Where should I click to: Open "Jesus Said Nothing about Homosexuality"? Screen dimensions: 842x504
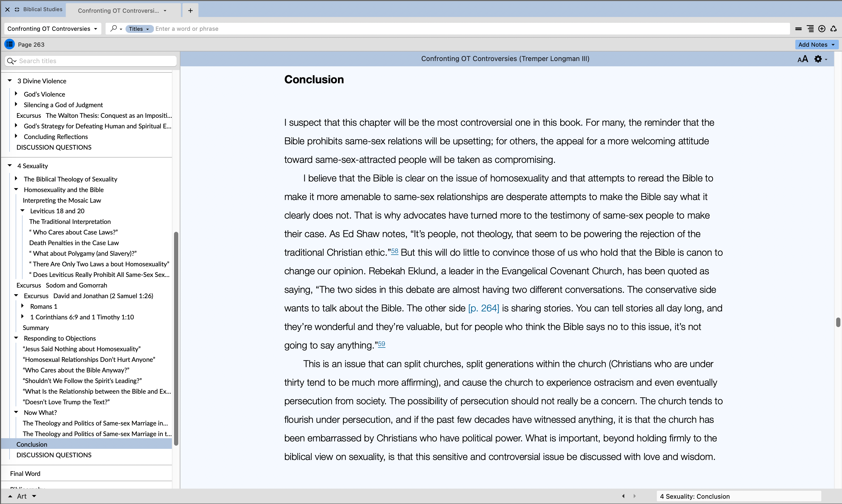click(x=81, y=349)
